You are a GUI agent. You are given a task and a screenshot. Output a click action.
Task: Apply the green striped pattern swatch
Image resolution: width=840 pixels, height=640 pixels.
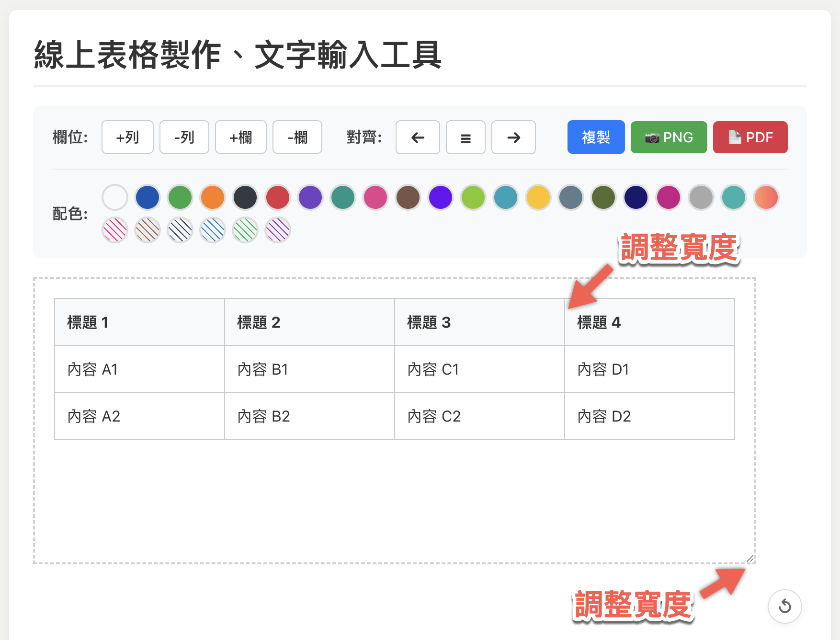(245, 230)
